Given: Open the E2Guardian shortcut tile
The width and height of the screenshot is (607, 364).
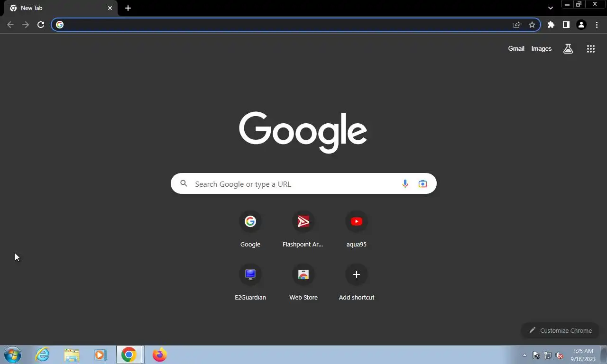Looking at the screenshot, I should pos(250,282).
